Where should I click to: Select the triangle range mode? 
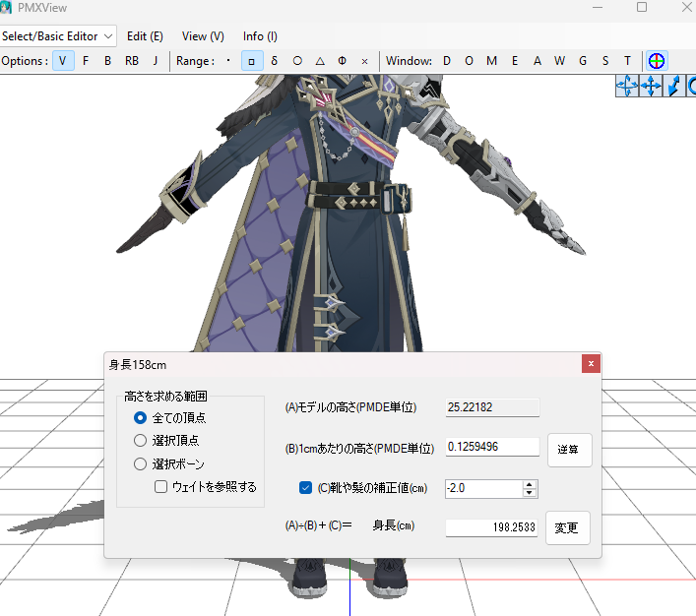tap(320, 61)
